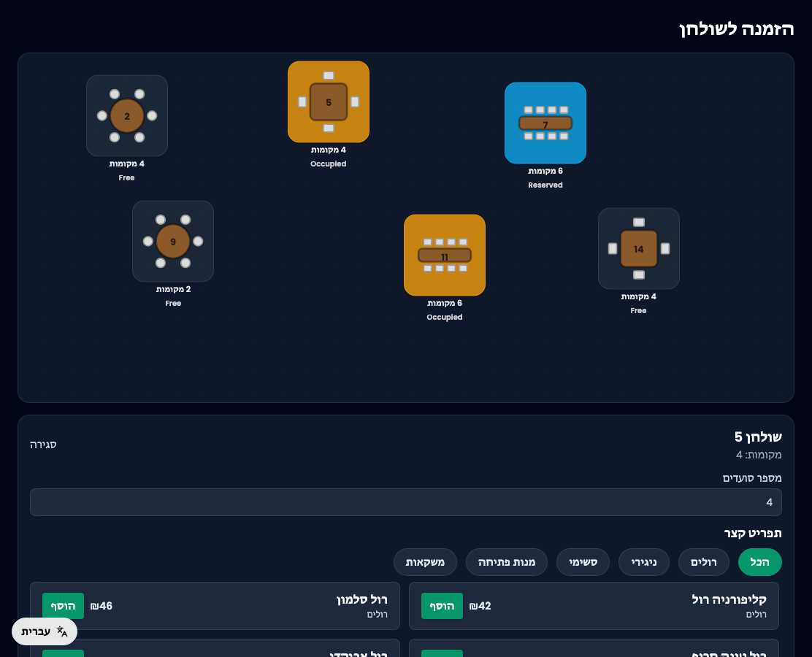Click the 2 מקומות label under table 9
This screenshot has height=657, width=812.
tap(173, 289)
